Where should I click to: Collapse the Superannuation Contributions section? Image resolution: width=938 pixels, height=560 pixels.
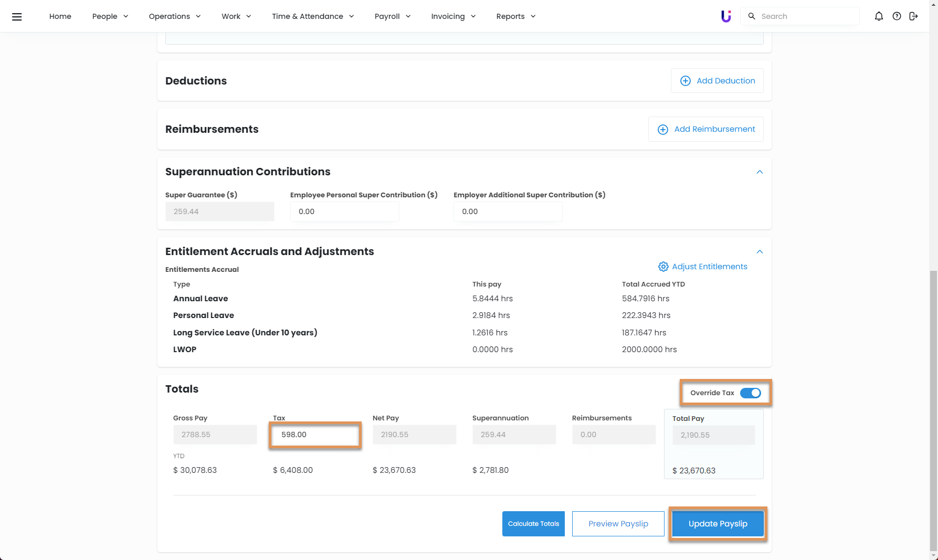pos(759,172)
